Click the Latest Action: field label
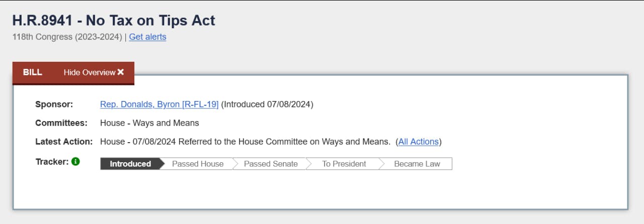 coord(64,142)
